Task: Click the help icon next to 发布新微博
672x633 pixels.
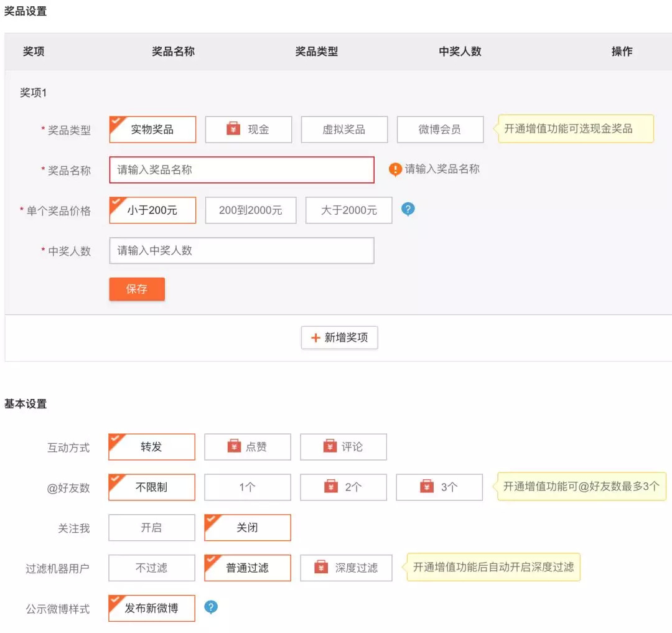Action: (x=211, y=607)
